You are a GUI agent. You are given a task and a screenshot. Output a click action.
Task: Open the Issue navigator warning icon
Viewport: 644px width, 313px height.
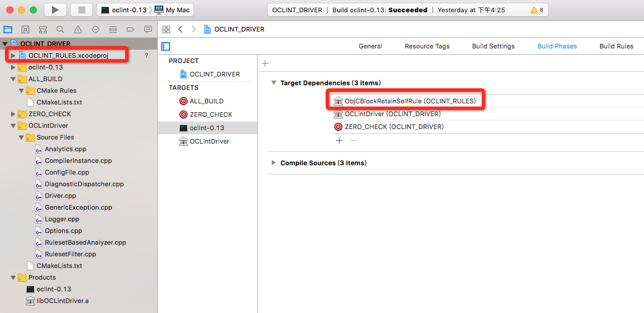(x=78, y=30)
